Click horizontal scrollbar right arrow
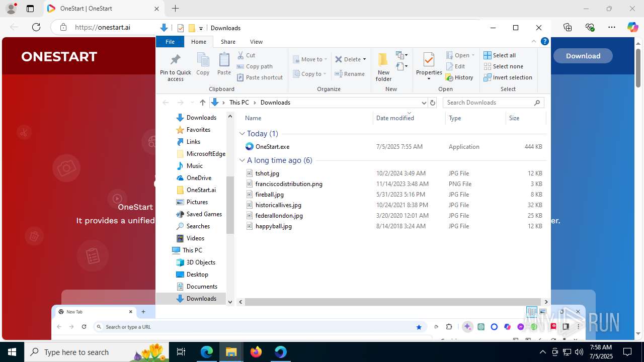Screen dimensions: 644x362 [546, 302]
